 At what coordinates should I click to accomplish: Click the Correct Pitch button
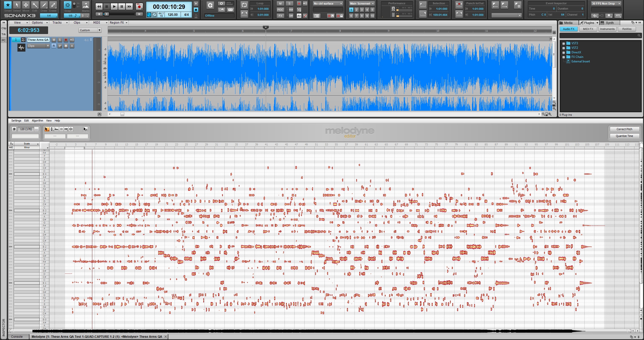(x=624, y=129)
